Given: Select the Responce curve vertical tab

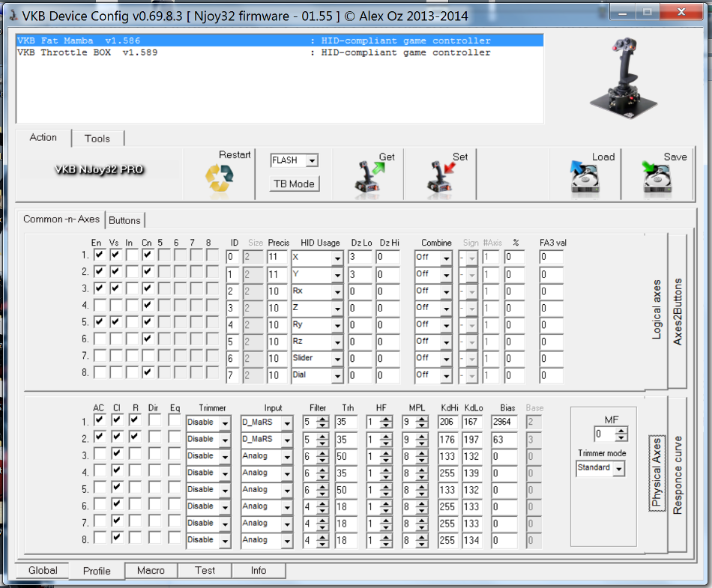Looking at the screenshot, I should (x=678, y=475).
